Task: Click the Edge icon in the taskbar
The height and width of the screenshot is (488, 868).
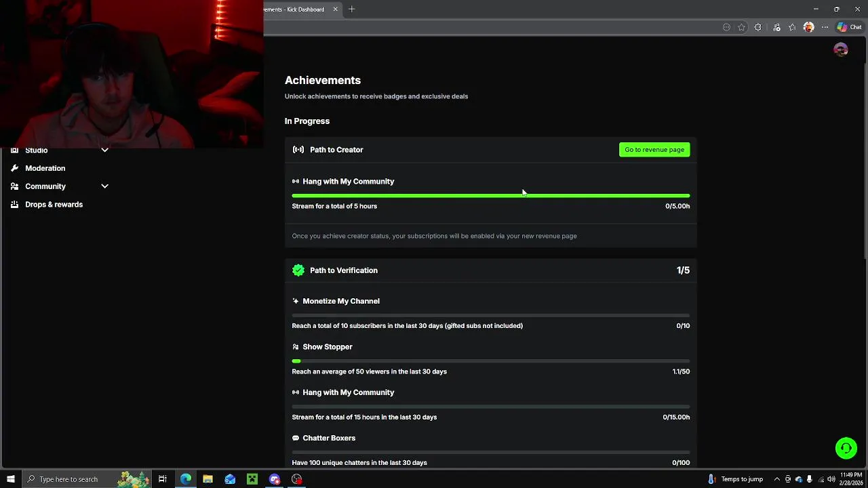Action: pyautogui.click(x=185, y=479)
